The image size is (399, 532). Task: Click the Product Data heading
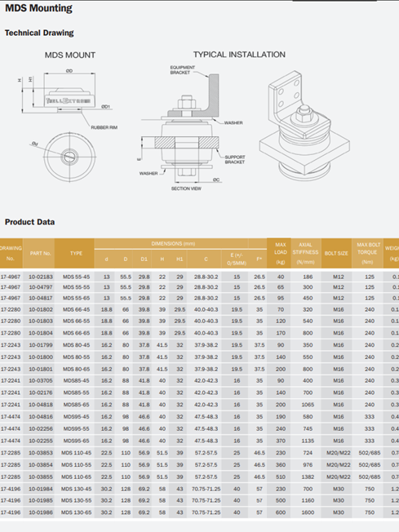tap(30, 222)
